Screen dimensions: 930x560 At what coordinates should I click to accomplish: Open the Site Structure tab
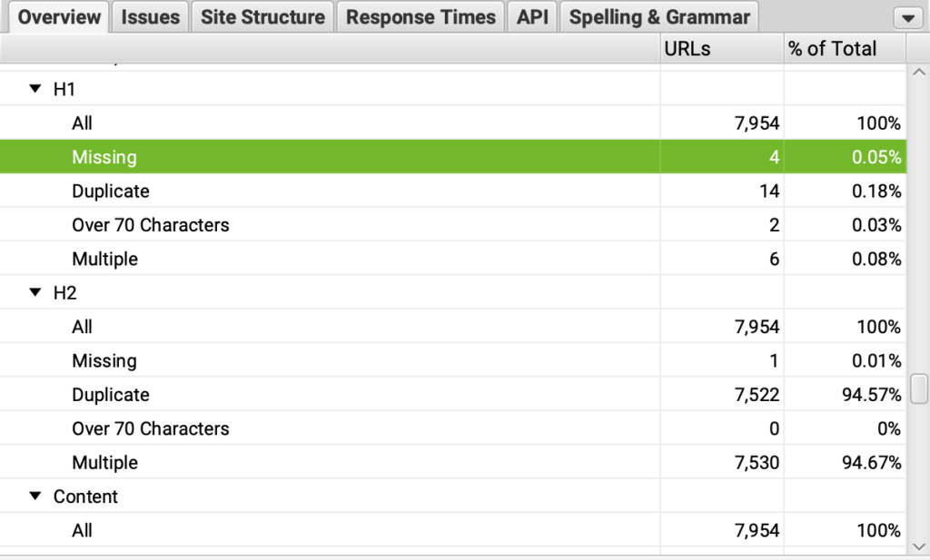(x=262, y=17)
